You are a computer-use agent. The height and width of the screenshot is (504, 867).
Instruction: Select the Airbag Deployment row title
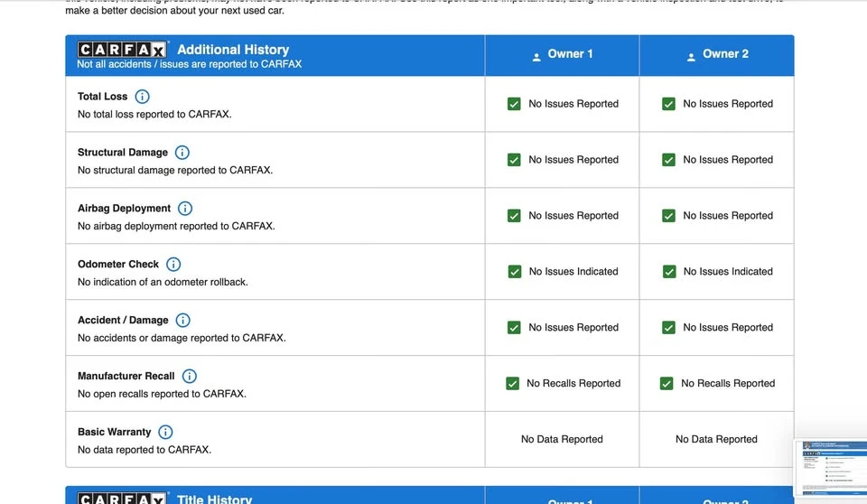124,208
